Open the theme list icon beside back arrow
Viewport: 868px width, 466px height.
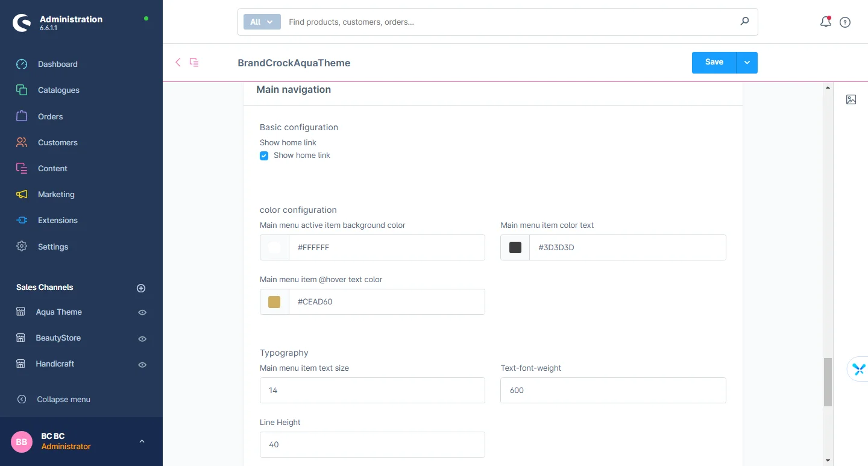(194, 62)
